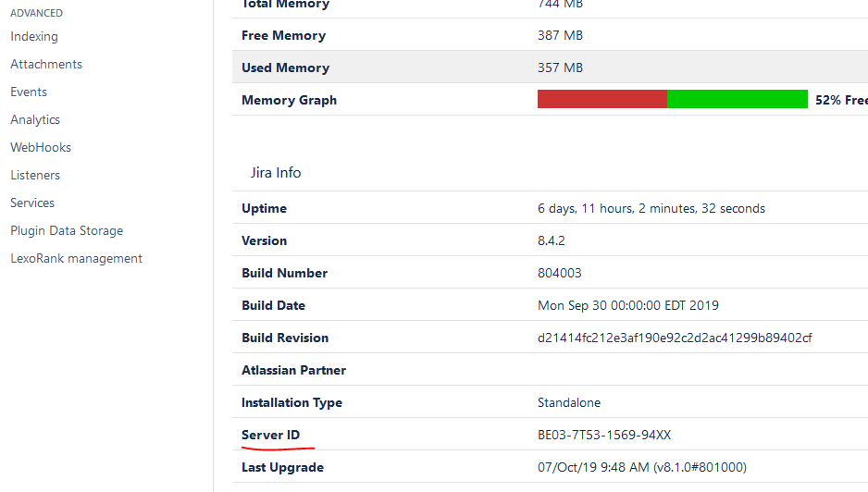868x492 pixels.
Task: Open Services in the sidebar
Action: (x=32, y=203)
